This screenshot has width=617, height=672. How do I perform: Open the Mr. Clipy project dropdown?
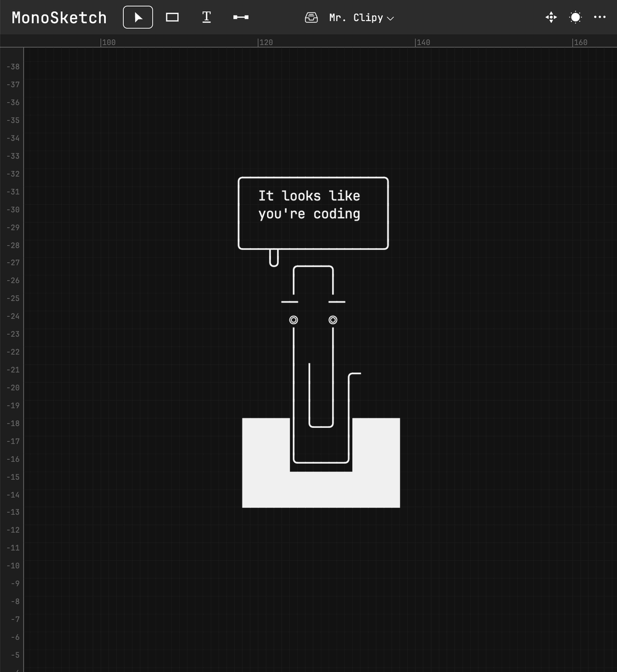click(362, 17)
